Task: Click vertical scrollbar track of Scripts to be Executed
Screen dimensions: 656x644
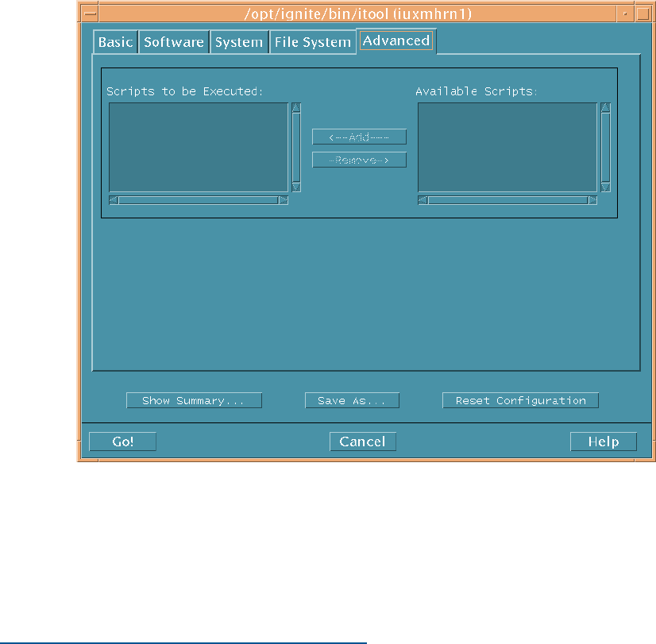Action: coord(296,147)
